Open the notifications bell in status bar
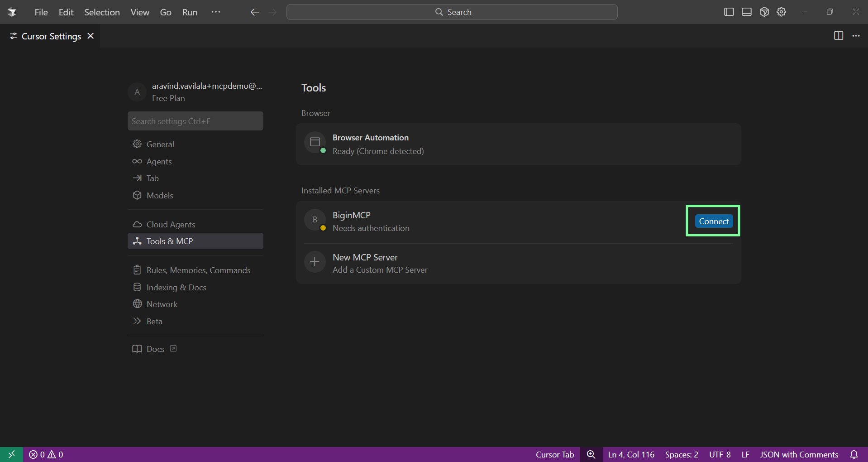The height and width of the screenshot is (462, 868). tap(854, 454)
